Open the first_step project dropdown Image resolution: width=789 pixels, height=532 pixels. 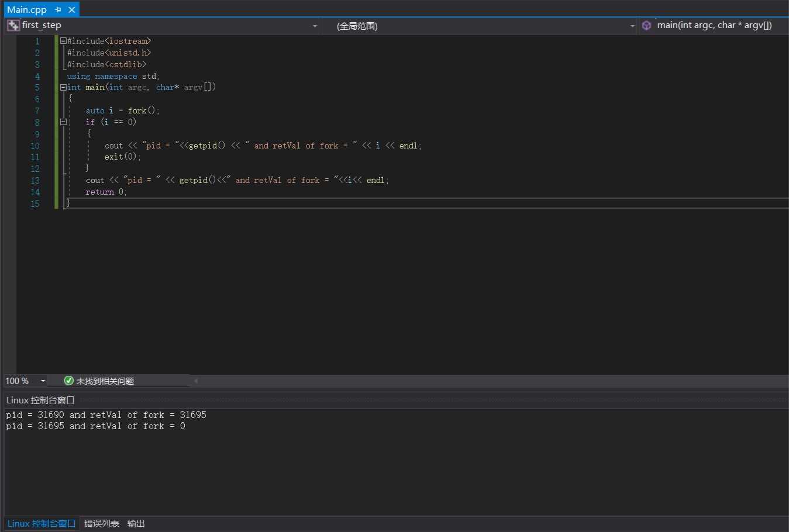pyautogui.click(x=315, y=26)
